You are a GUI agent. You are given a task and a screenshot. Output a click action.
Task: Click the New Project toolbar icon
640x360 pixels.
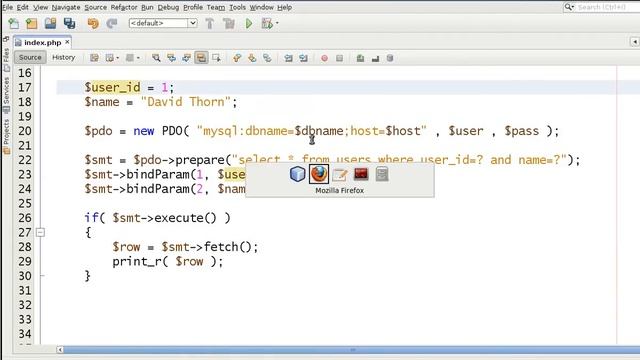[31, 24]
